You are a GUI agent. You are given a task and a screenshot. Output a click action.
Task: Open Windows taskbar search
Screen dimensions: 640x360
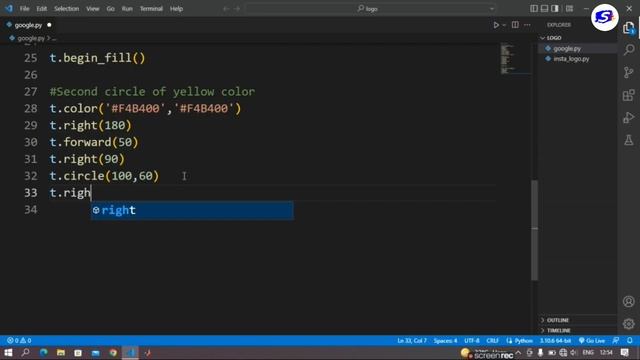[25, 353]
